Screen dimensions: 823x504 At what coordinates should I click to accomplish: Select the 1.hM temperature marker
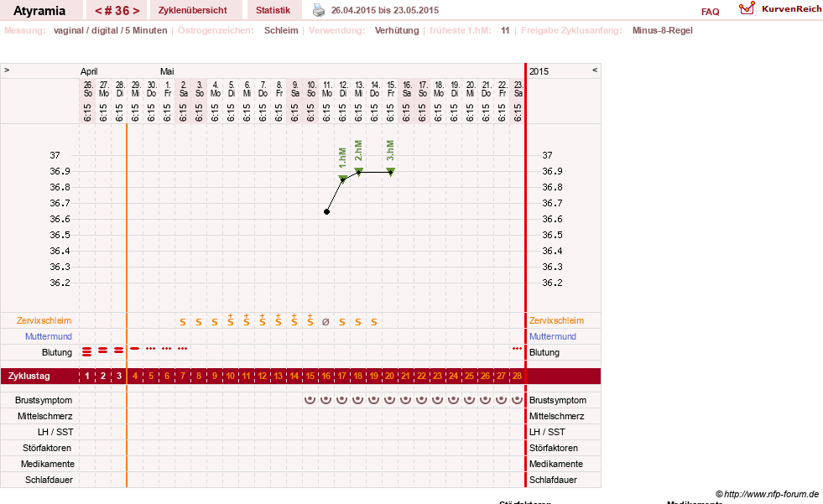(x=342, y=179)
